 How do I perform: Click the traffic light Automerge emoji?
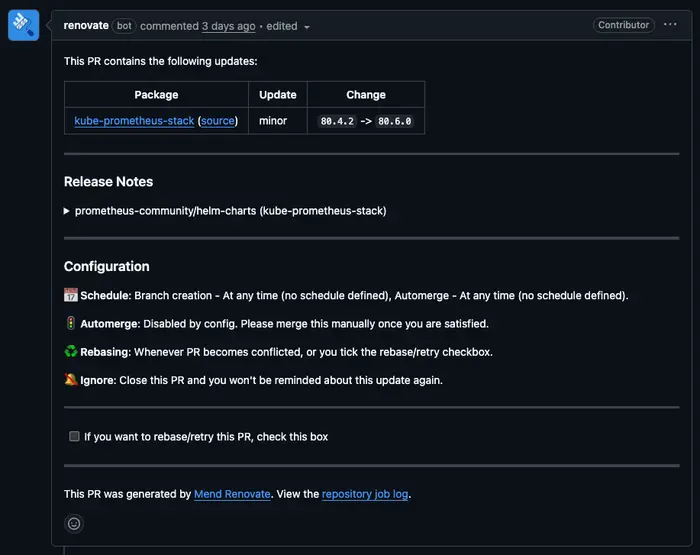(71, 323)
